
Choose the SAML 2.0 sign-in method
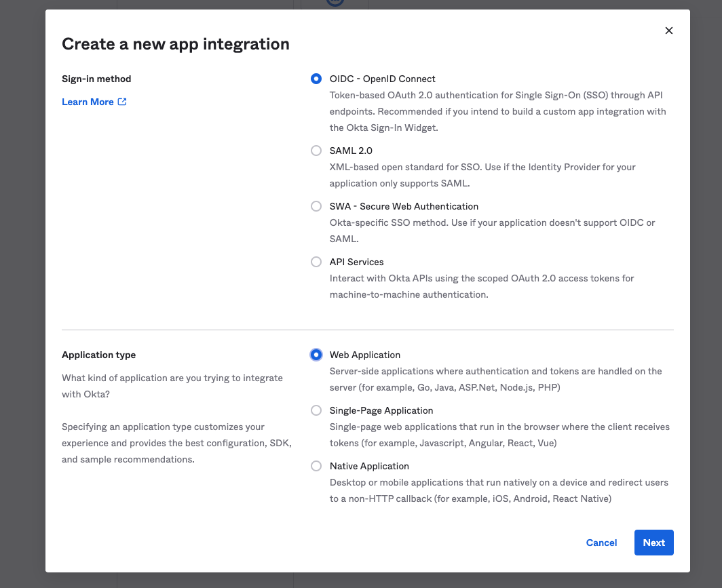pyautogui.click(x=316, y=151)
